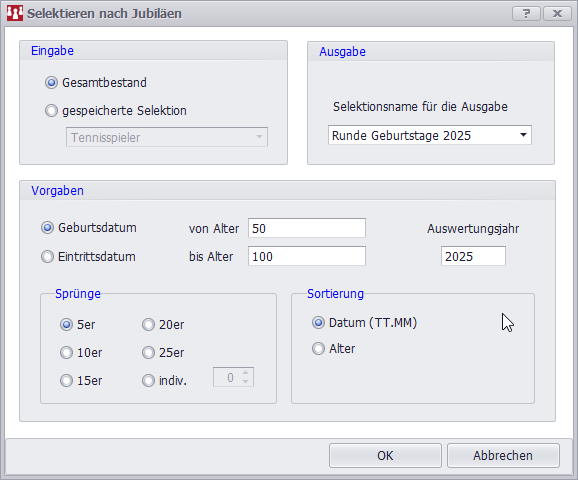Screen dimensions: 578x480
Task: Increase the individual step spinner value
Action: (x=246, y=373)
